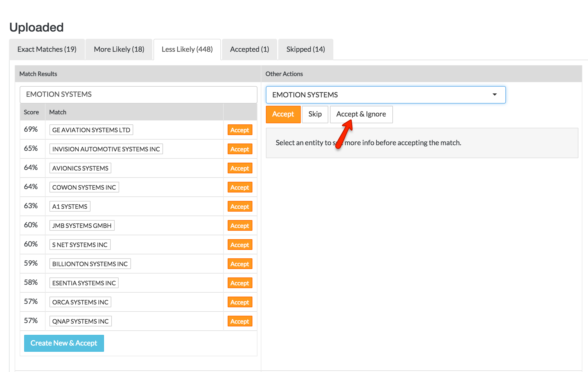
Task: Select the Accepted tab
Action: point(249,49)
